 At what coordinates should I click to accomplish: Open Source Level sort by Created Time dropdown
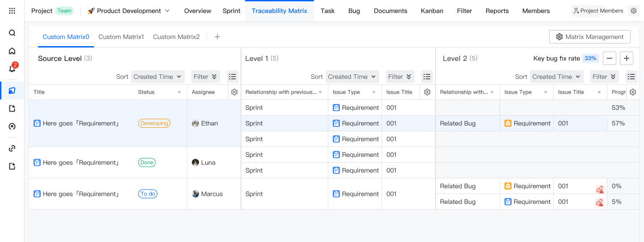pyautogui.click(x=158, y=77)
